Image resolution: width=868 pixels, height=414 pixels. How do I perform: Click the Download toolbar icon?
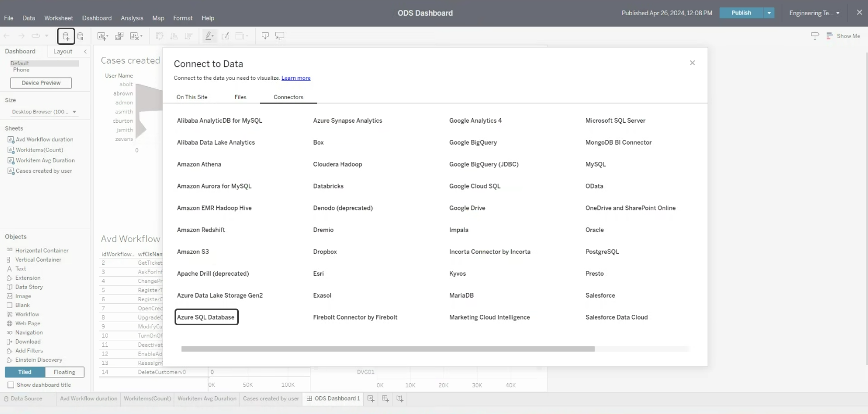[x=265, y=36]
